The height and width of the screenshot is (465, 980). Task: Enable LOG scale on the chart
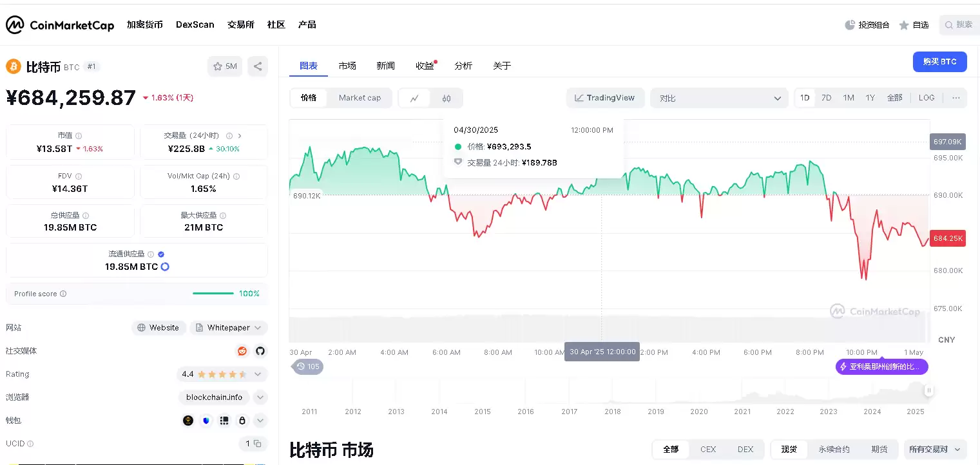click(927, 97)
